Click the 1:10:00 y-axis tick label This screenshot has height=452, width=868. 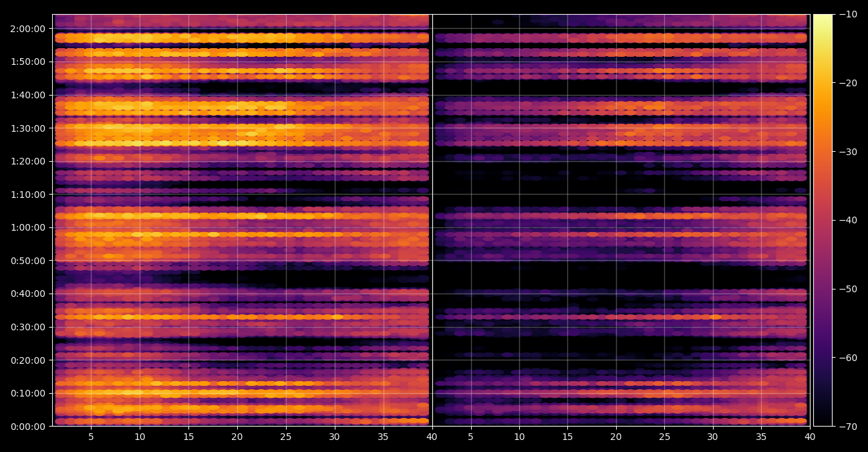(x=28, y=195)
